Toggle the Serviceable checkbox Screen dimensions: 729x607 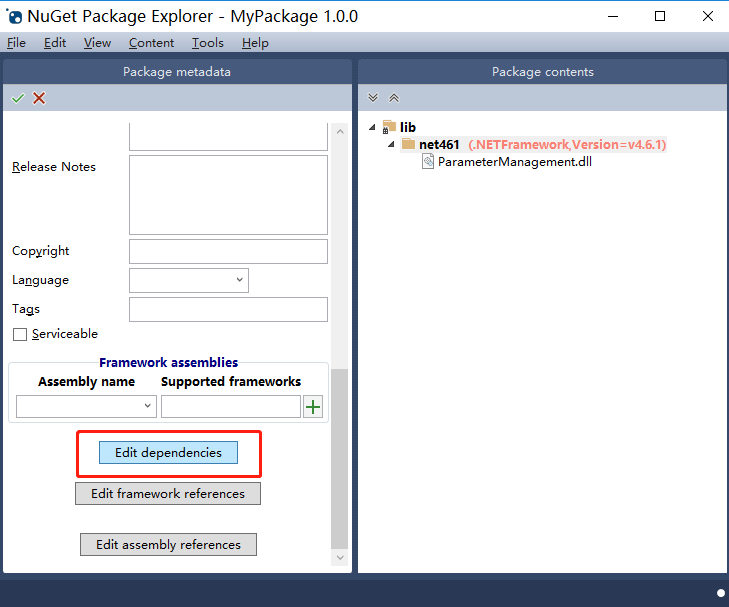pyautogui.click(x=20, y=334)
